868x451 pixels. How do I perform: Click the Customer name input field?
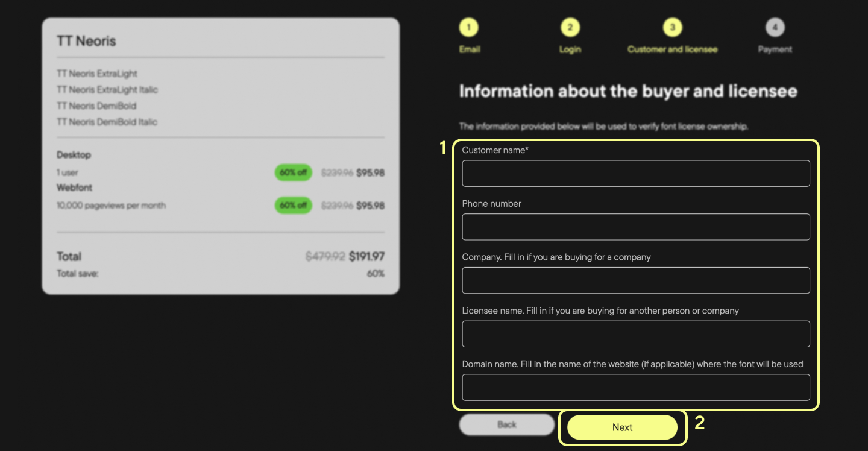[636, 173]
